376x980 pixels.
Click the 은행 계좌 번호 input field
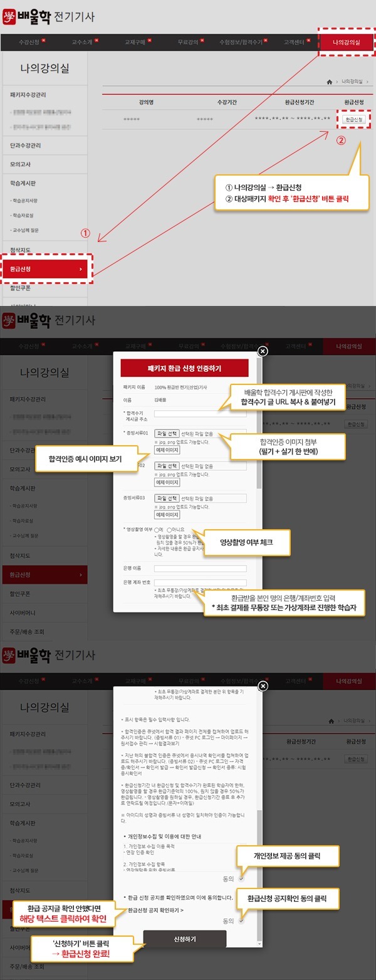tap(200, 583)
